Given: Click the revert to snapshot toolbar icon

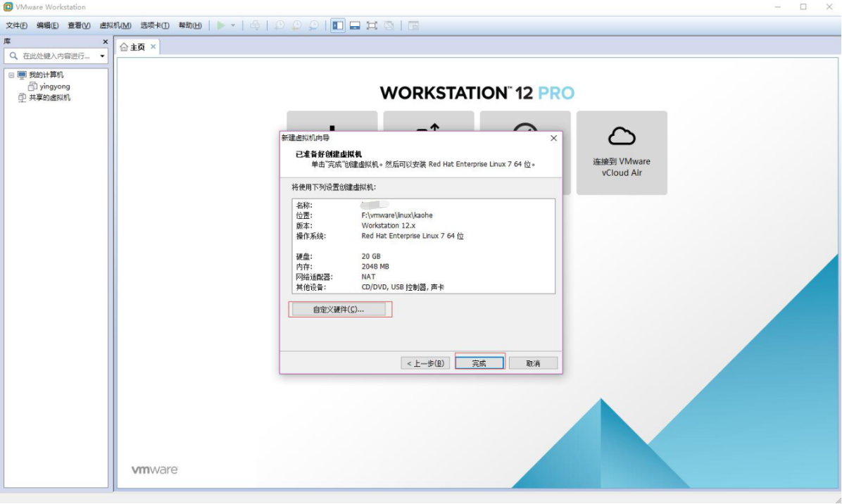Looking at the screenshot, I should pos(296,25).
